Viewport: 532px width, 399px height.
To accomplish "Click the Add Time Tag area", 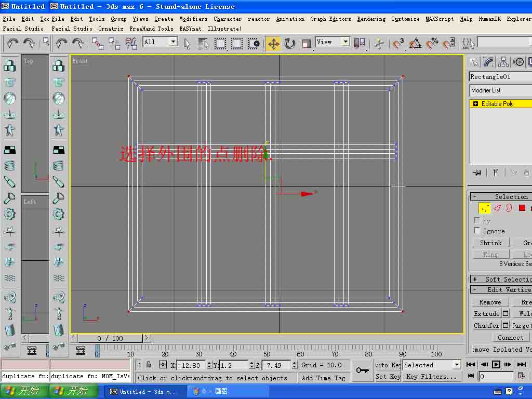I will [323, 378].
